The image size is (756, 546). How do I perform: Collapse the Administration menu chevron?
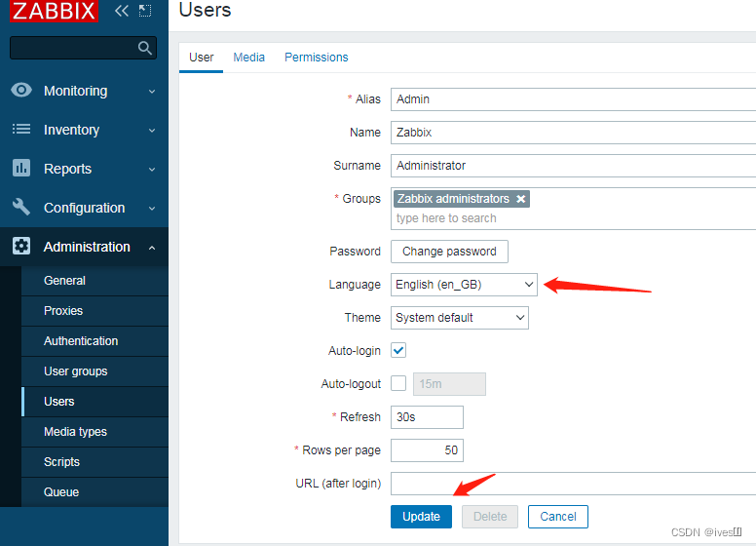pyautogui.click(x=152, y=248)
